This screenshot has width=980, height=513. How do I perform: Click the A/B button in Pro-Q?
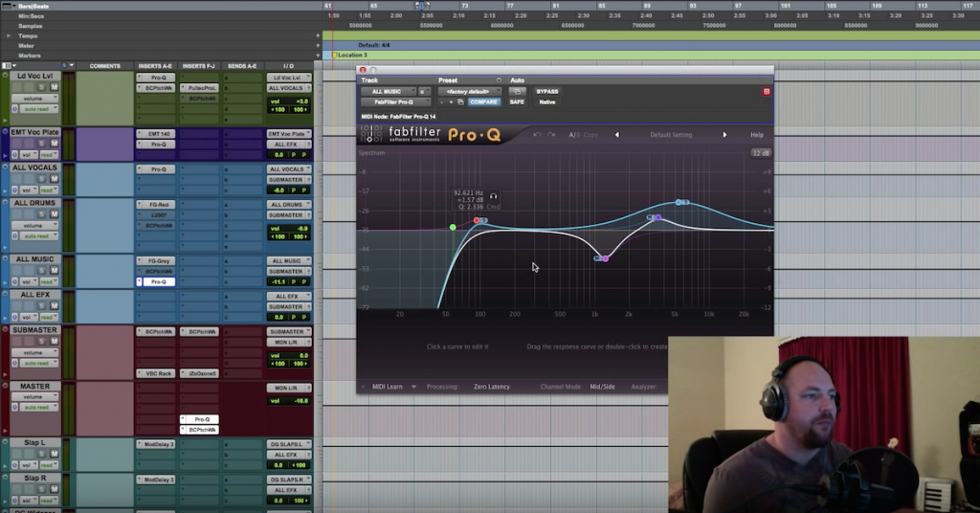click(573, 134)
